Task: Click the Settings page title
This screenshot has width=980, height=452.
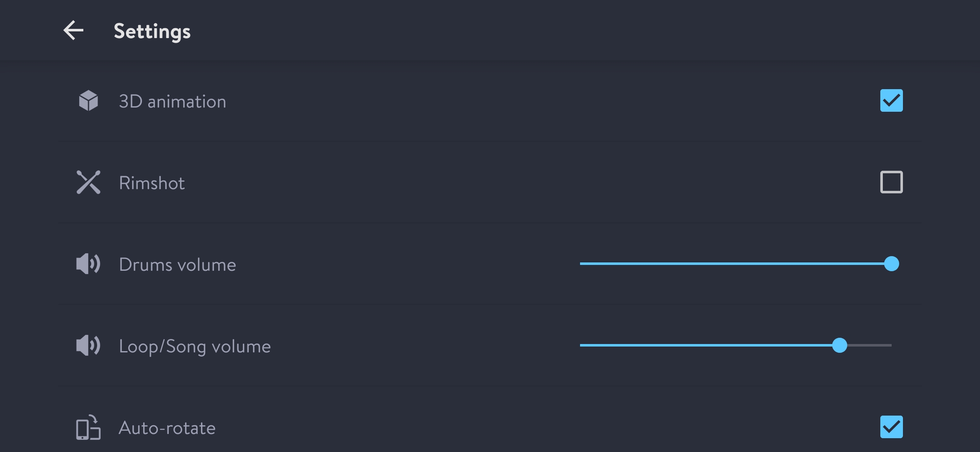Action: (x=152, y=31)
